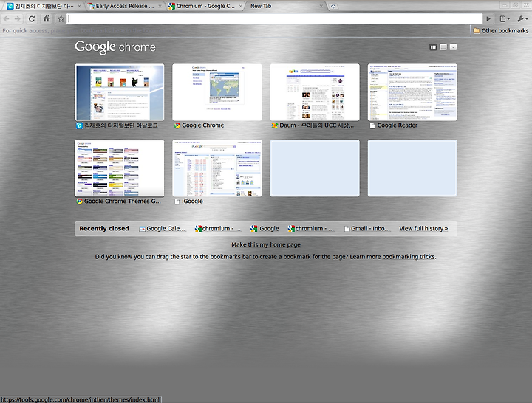Click the Back navigation arrow
Viewport: 532px width, 403px height.
pos(7,19)
